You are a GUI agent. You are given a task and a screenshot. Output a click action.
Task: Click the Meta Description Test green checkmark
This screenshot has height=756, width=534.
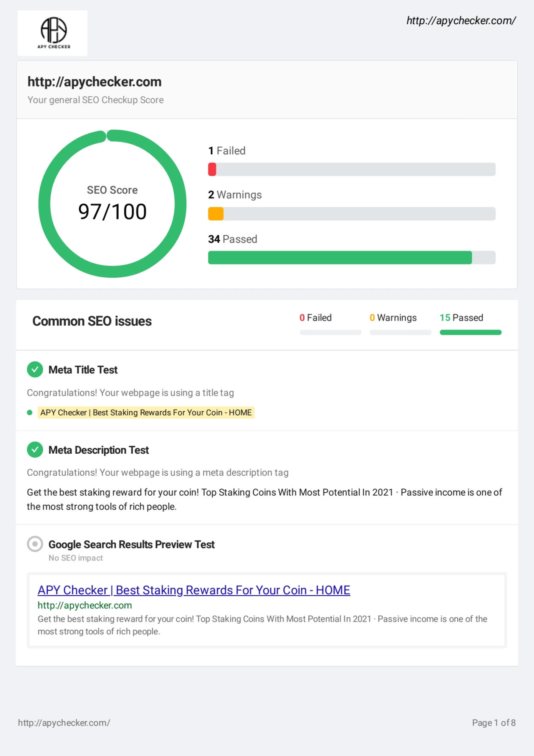(x=35, y=450)
